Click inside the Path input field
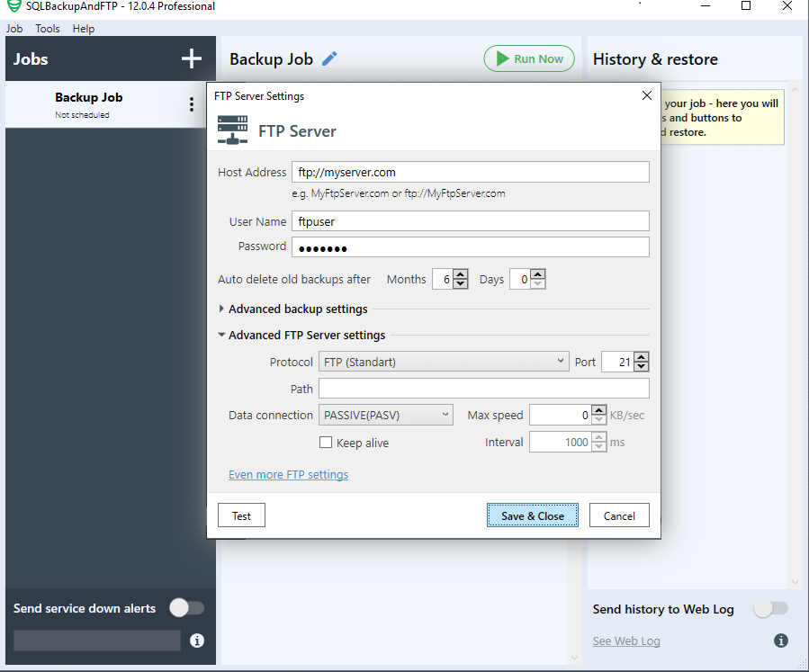The height and width of the screenshot is (672, 809). point(483,388)
